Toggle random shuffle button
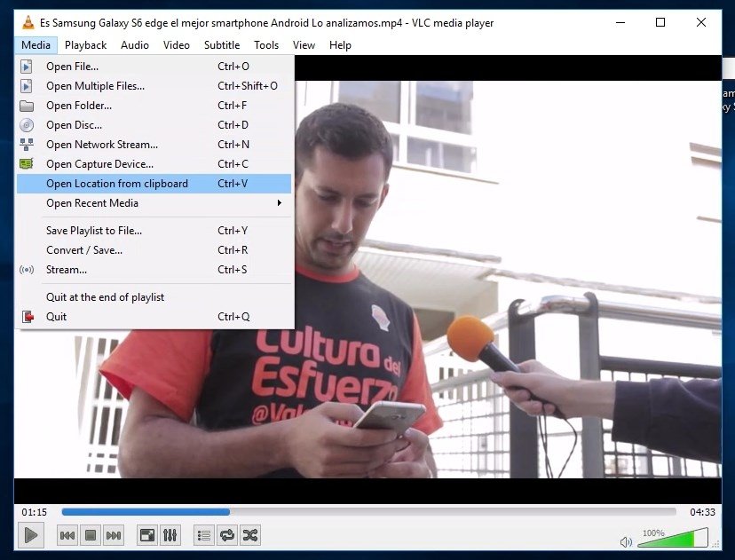 pos(250,535)
